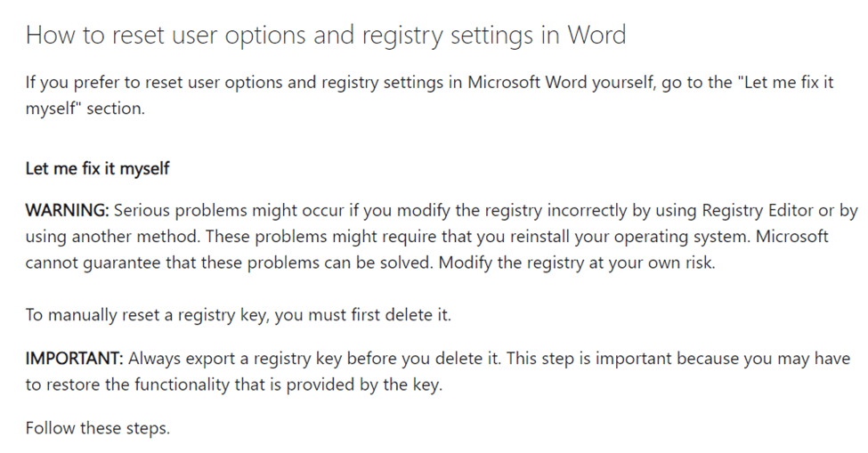Click the sentence "To manually reset a registry key"

238,315
